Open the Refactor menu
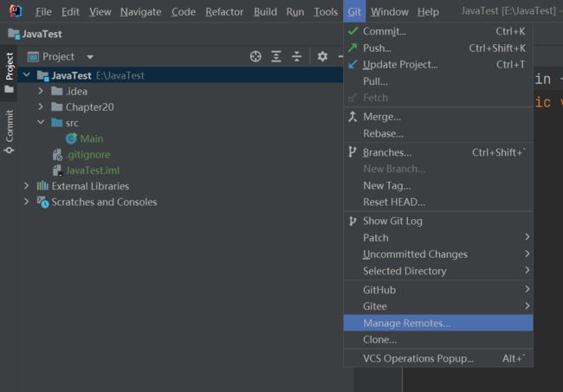 224,12
